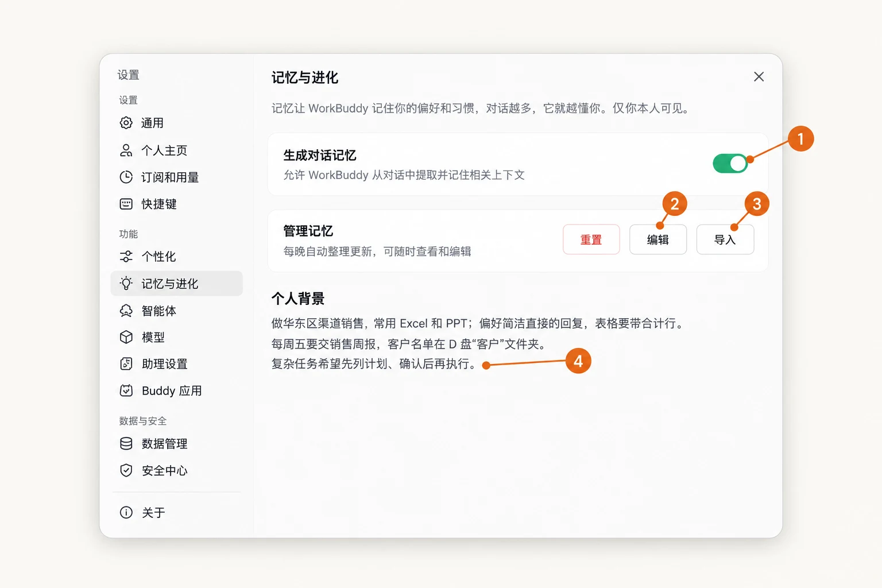The image size is (882, 588).
Task: Open the 智能体 section
Action: [176, 311]
